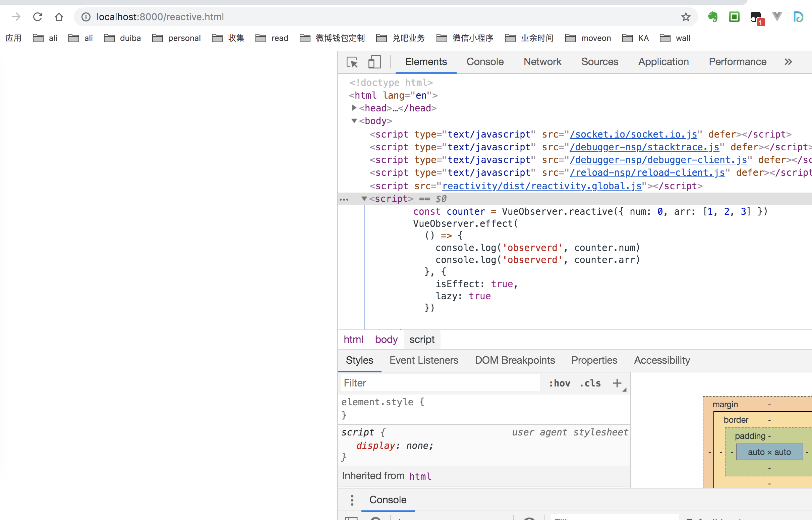This screenshot has height=520, width=812.
Task: Open the Properties pane
Action: (594, 360)
